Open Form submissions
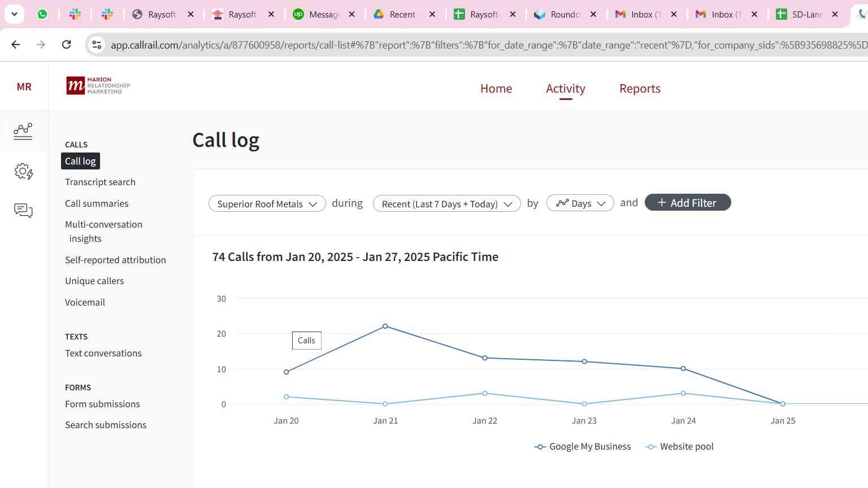The image size is (868, 488). coord(102,404)
